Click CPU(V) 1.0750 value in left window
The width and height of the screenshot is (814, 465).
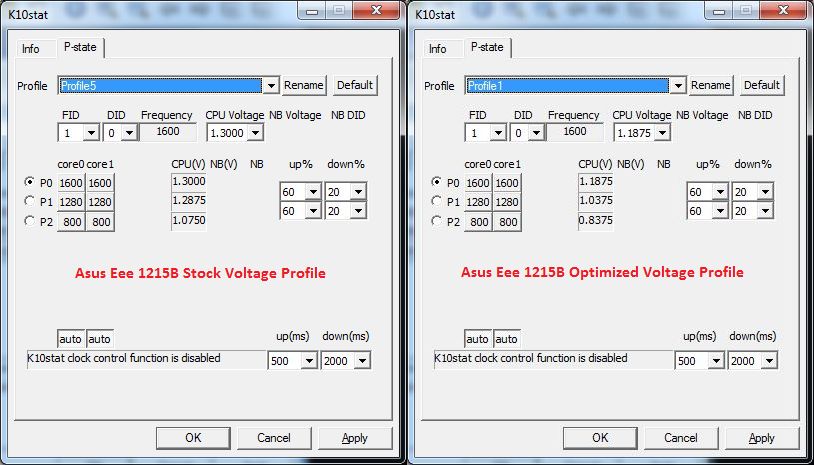(188, 221)
